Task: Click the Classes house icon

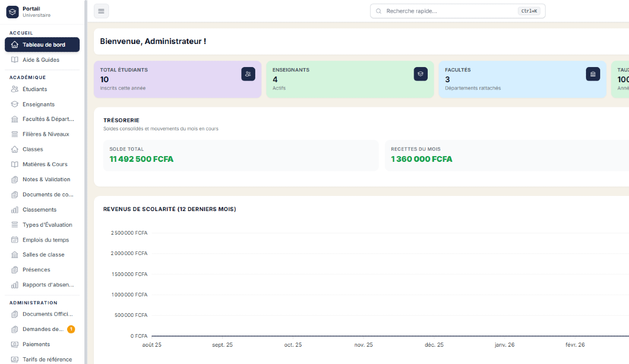Action: pos(15,149)
